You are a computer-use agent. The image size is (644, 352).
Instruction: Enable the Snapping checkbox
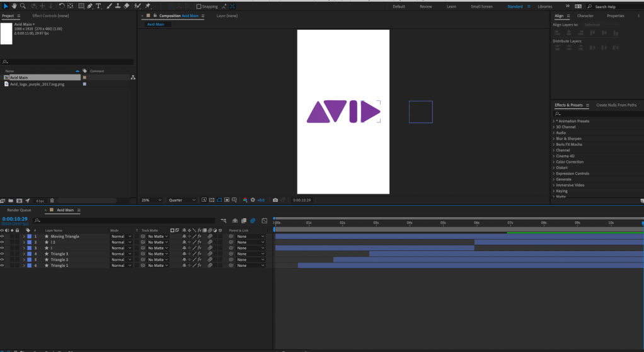click(199, 6)
